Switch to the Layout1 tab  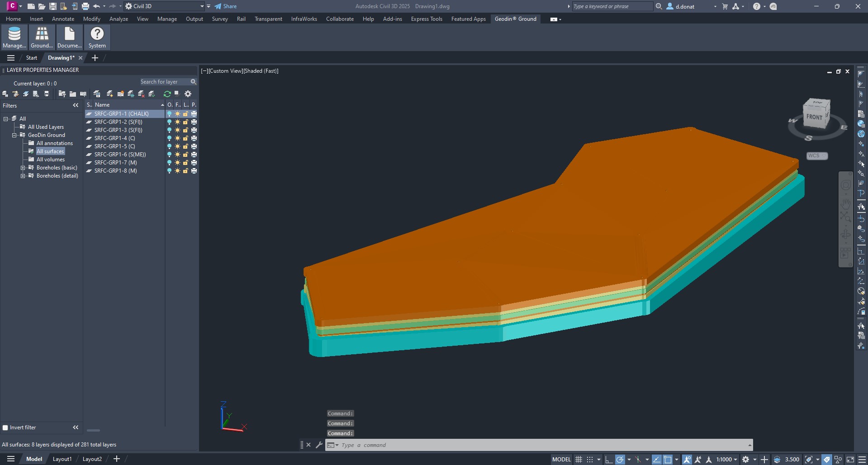point(62,459)
